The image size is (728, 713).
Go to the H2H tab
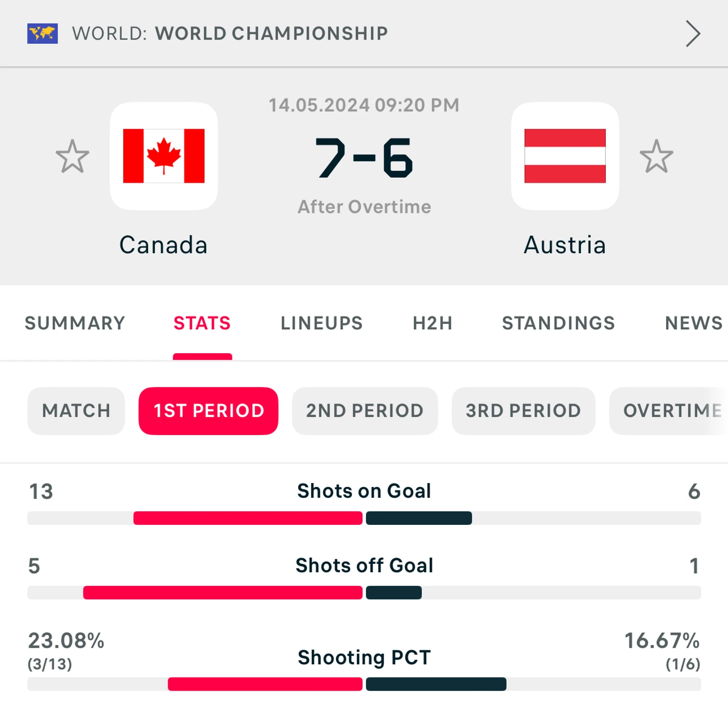[432, 323]
